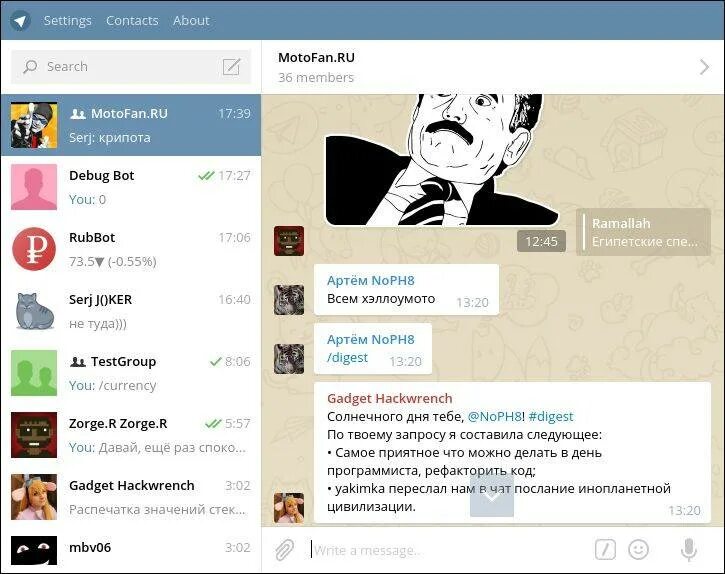Click Артём NoPH8 name above /digest
The image size is (725, 574).
pyautogui.click(x=370, y=339)
